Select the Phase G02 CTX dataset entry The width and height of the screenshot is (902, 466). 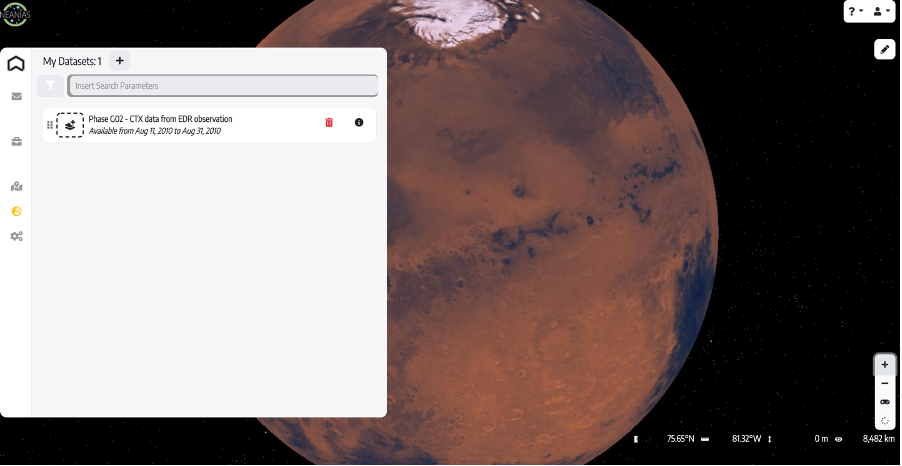(190, 125)
